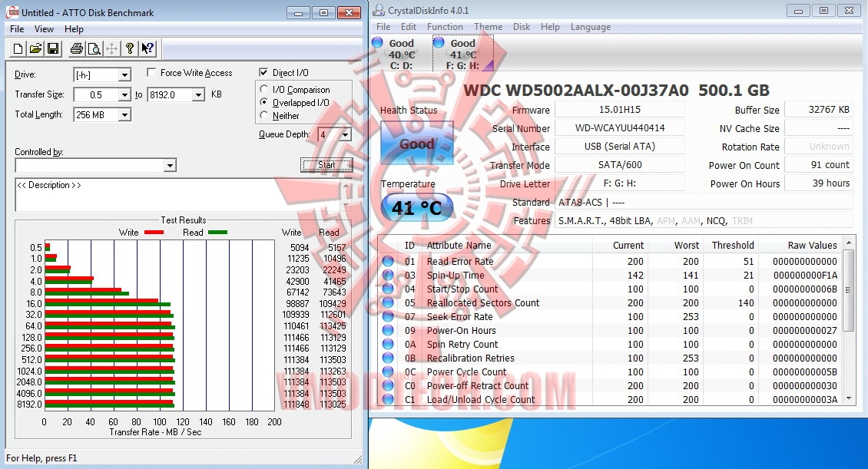Click status orb for Read Error Rate

coord(387,261)
